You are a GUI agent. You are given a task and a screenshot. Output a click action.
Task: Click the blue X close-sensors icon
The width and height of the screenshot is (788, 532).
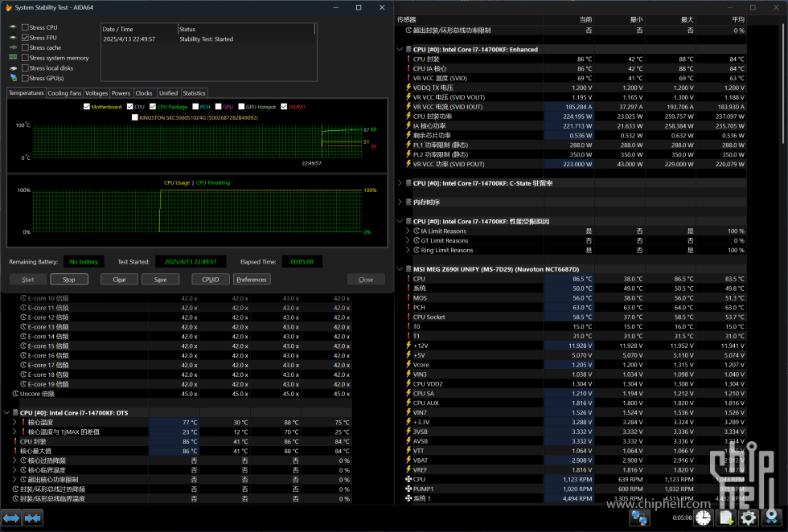771,518
